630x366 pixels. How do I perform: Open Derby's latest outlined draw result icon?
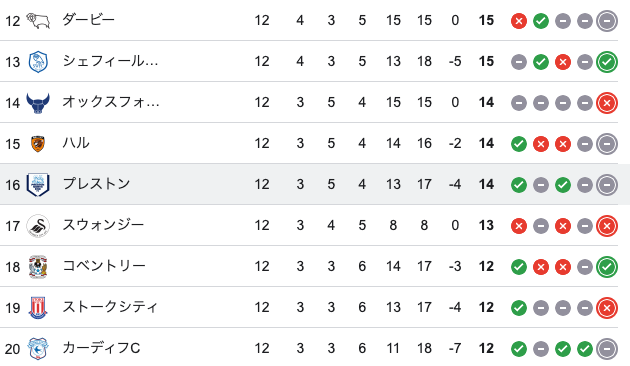click(x=607, y=20)
